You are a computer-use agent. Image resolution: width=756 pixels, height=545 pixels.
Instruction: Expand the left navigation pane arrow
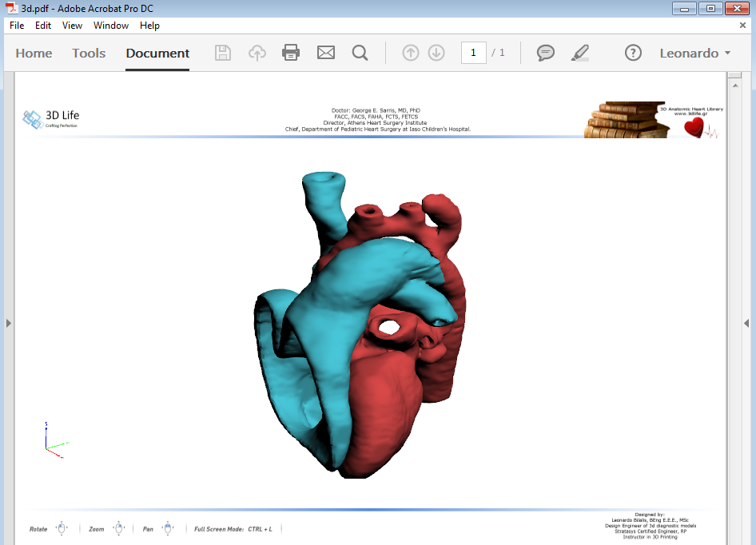click(8, 323)
